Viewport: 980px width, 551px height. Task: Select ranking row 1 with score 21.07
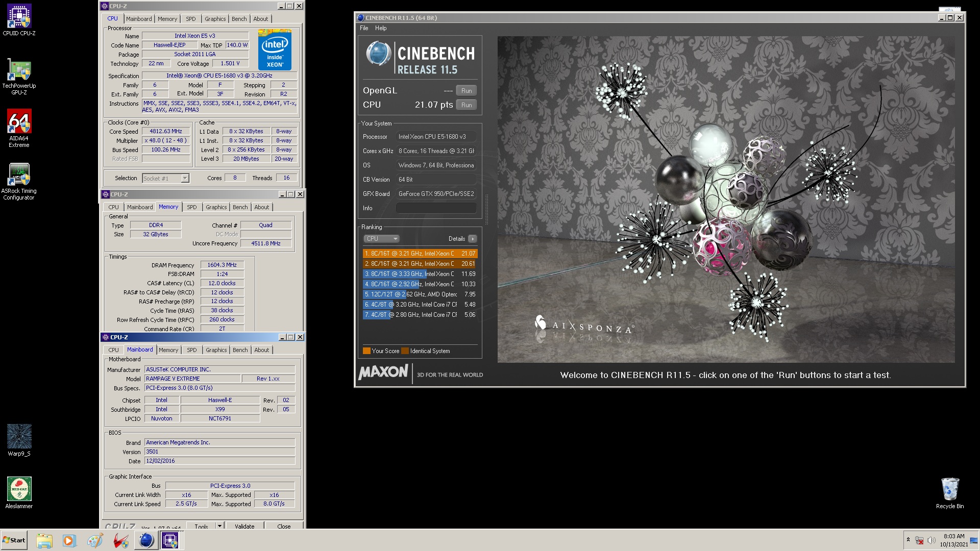click(420, 254)
